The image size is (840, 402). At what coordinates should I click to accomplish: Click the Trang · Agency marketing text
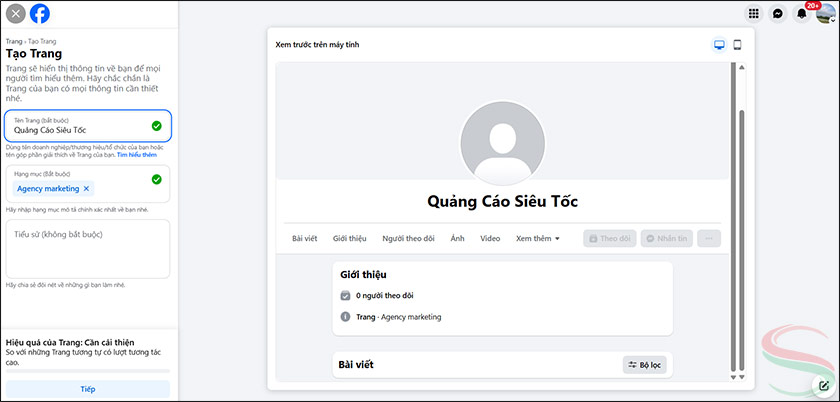[399, 317]
